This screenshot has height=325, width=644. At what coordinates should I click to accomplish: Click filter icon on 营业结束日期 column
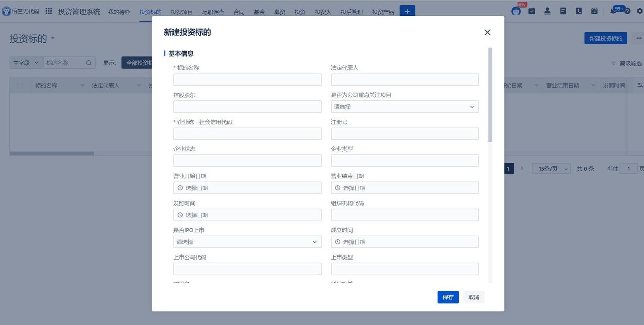pyautogui.click(x=593, y=85)
